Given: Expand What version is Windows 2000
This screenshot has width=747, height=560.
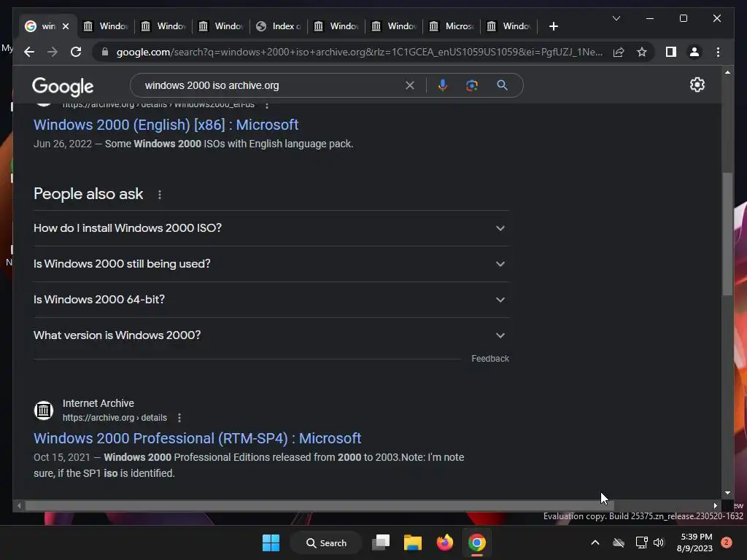Looking at the screenshot, I should click(271, 335).
